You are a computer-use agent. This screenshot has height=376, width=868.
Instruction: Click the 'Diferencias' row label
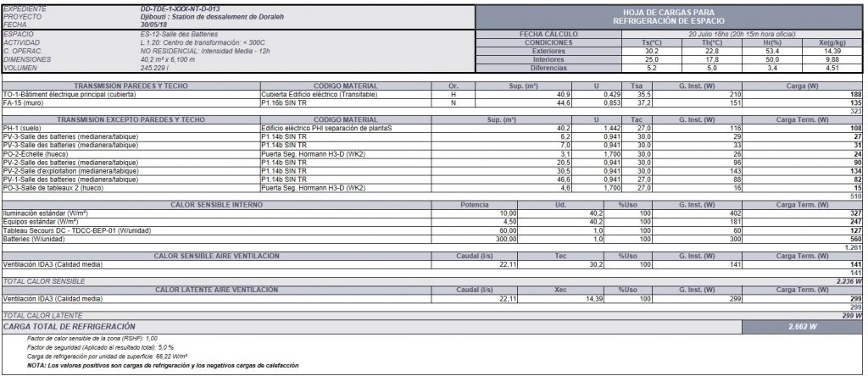[x=548, y=68]
